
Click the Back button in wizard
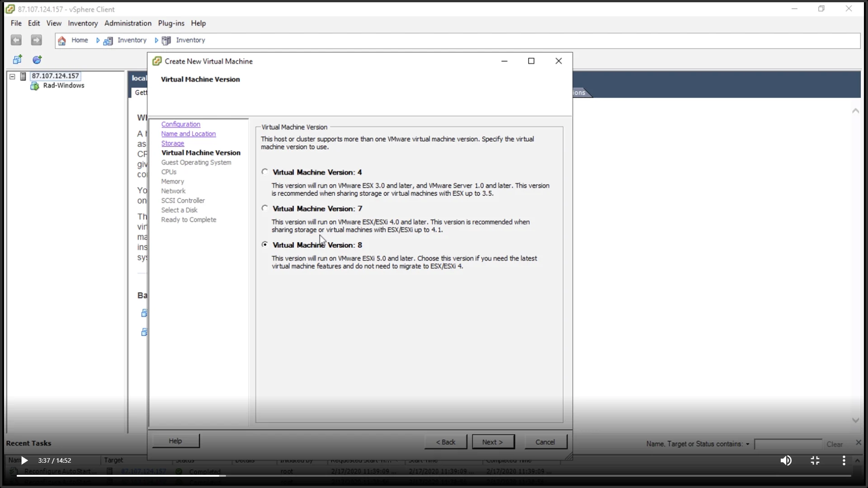tap(446, 442)
